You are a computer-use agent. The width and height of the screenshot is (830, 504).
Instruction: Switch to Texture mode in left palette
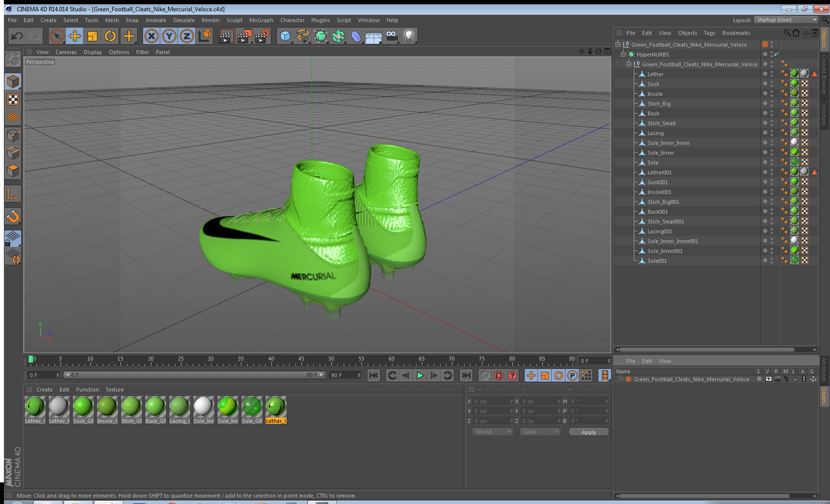[x=13, y=100]
